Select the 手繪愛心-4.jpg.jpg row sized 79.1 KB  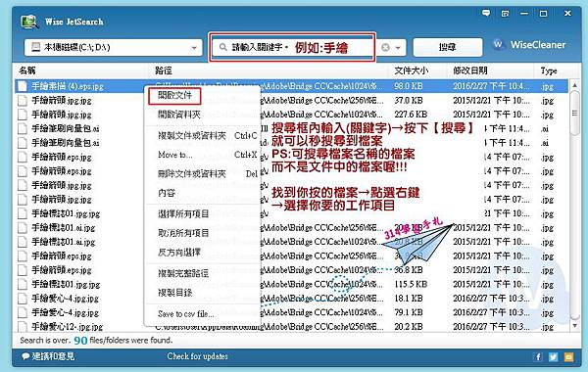291,313
